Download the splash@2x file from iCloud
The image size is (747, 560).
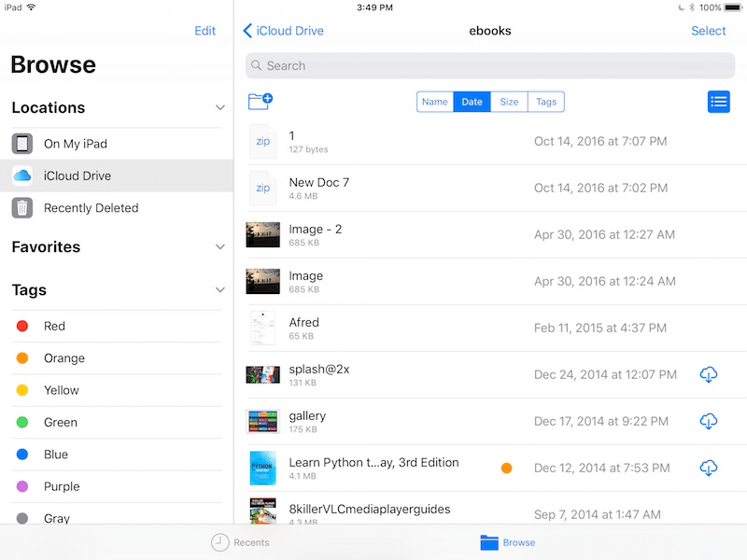(708, 374)
